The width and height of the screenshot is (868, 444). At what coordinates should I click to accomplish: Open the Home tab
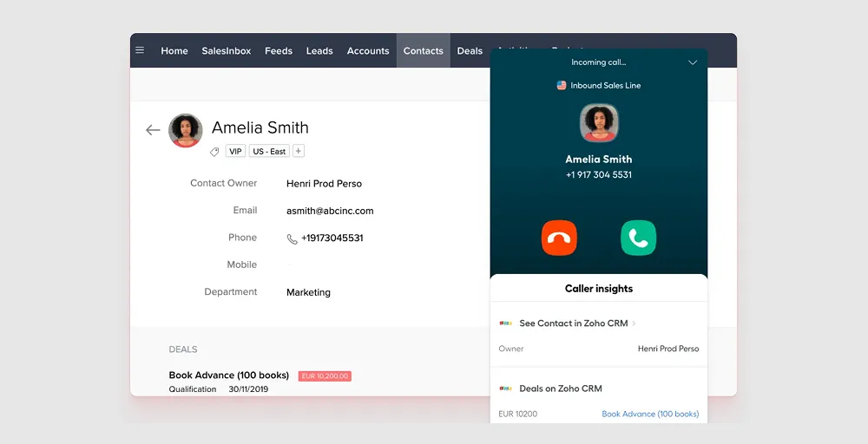[x=174, y=50]
